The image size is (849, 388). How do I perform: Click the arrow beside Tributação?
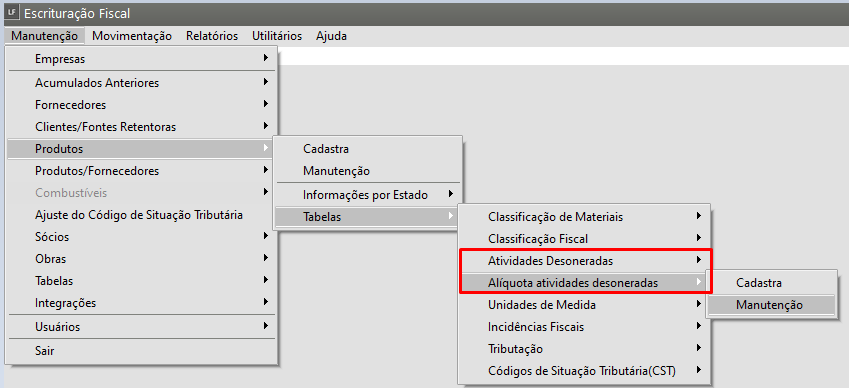(699, 348)
